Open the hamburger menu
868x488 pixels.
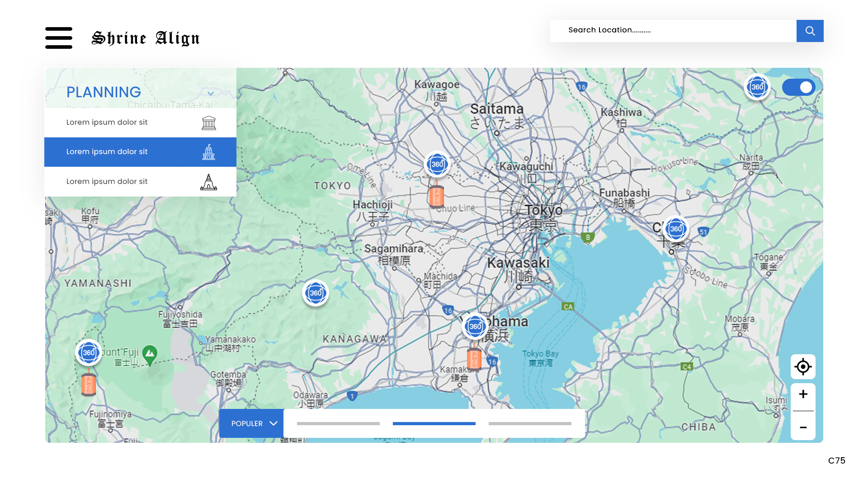point(59,38)
